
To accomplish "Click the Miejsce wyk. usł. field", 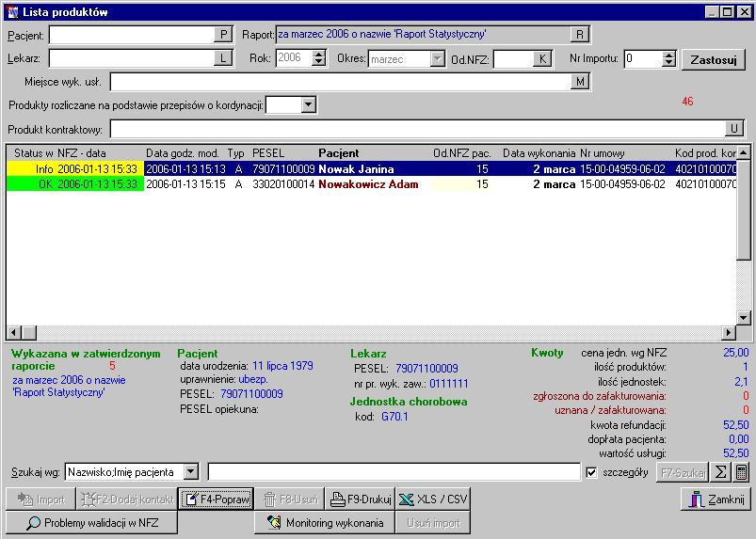I will [341, 82].
